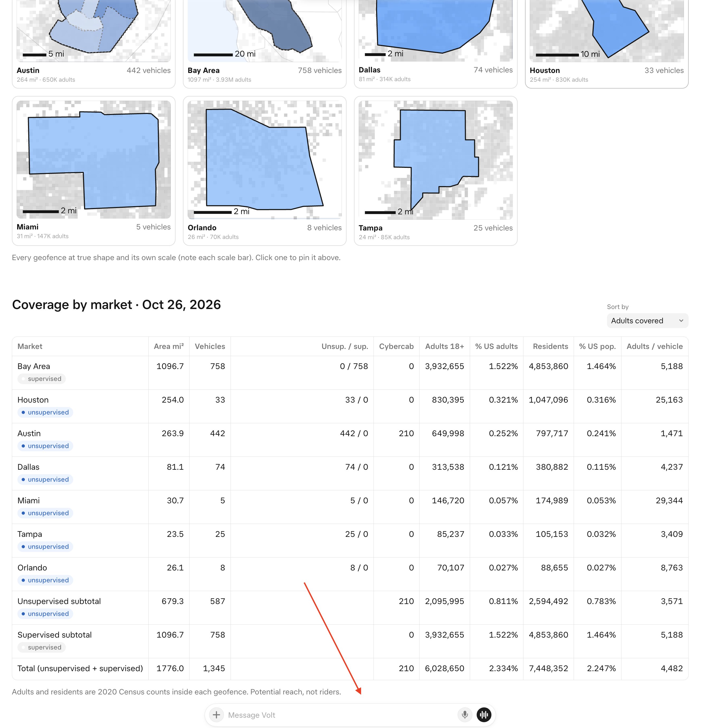
Task: Click the microphone dictation icon
Action: coord(465,715)
